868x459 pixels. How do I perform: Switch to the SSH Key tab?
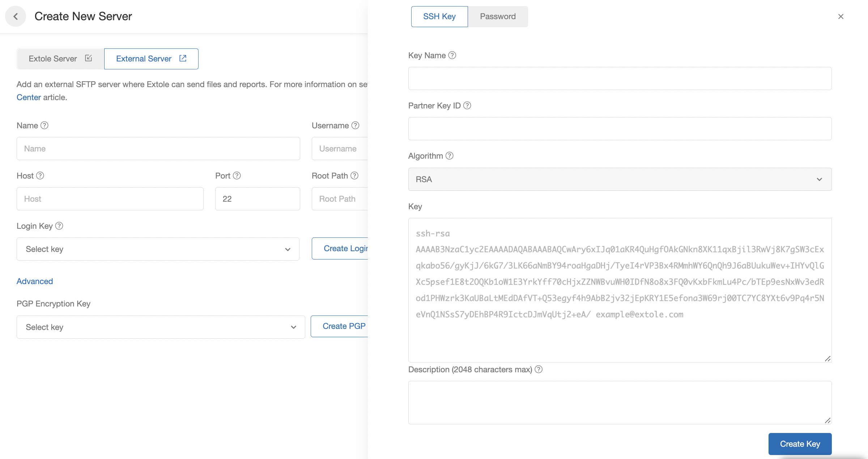coord(439,17)
